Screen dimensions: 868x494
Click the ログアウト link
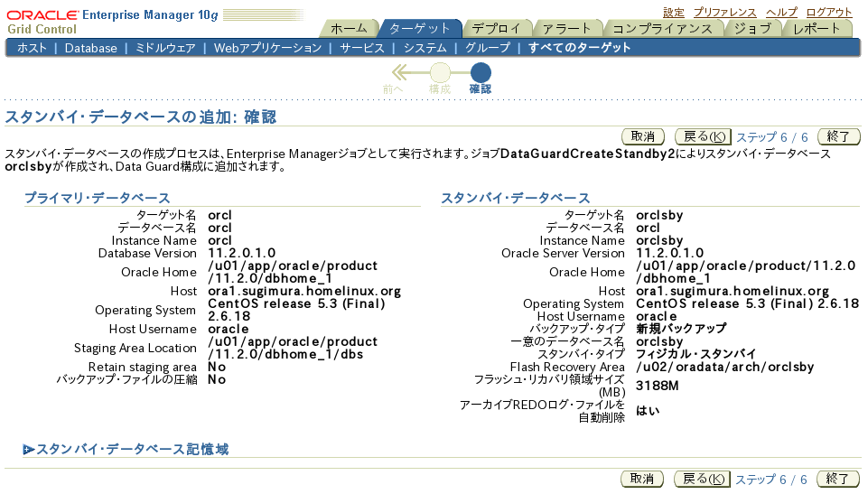828,12
